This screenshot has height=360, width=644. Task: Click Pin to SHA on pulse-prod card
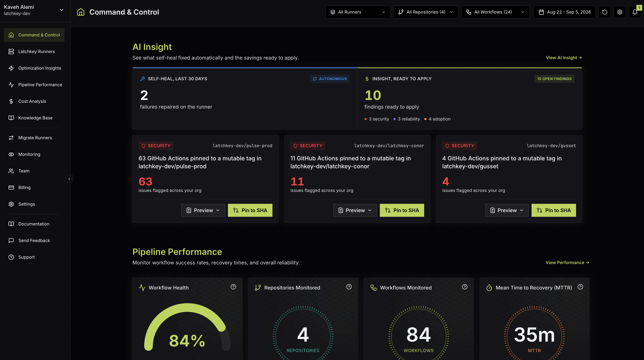[250, 210]
